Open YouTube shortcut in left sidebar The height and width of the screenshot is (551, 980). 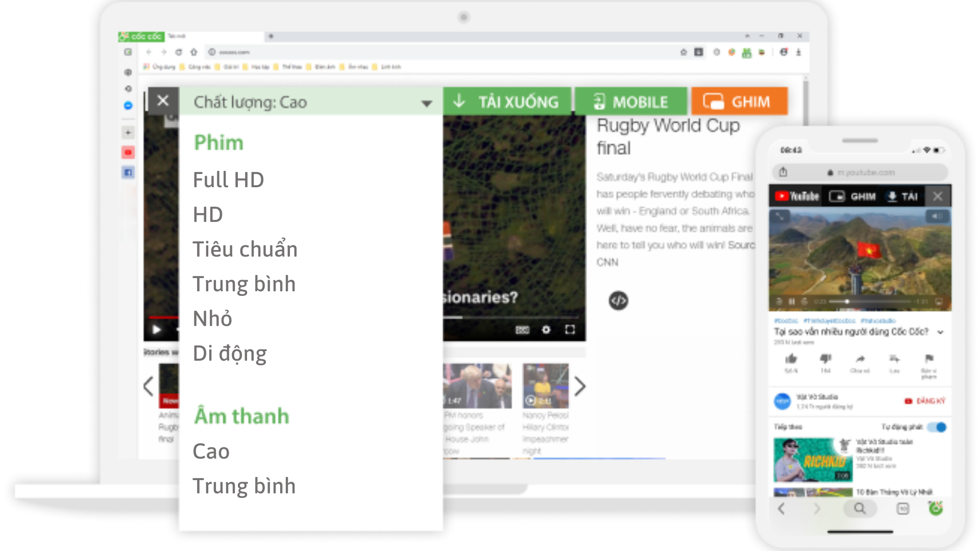point(128,152)
